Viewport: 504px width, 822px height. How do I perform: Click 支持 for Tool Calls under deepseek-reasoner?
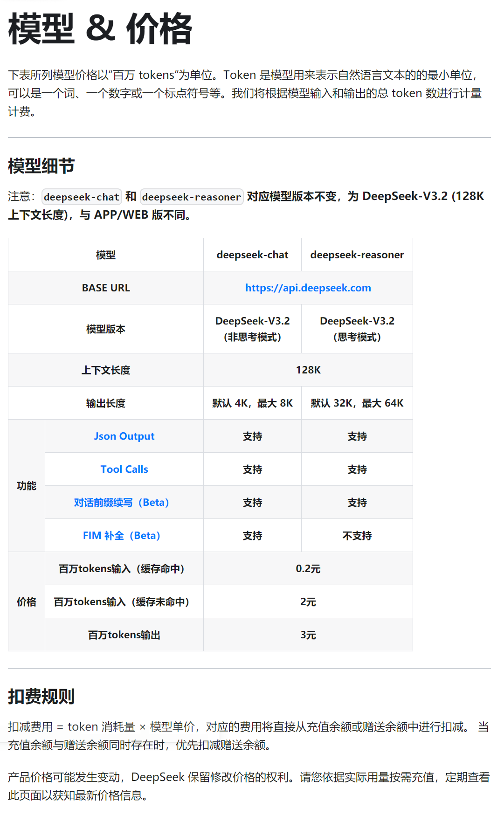(x=357, y=470)
